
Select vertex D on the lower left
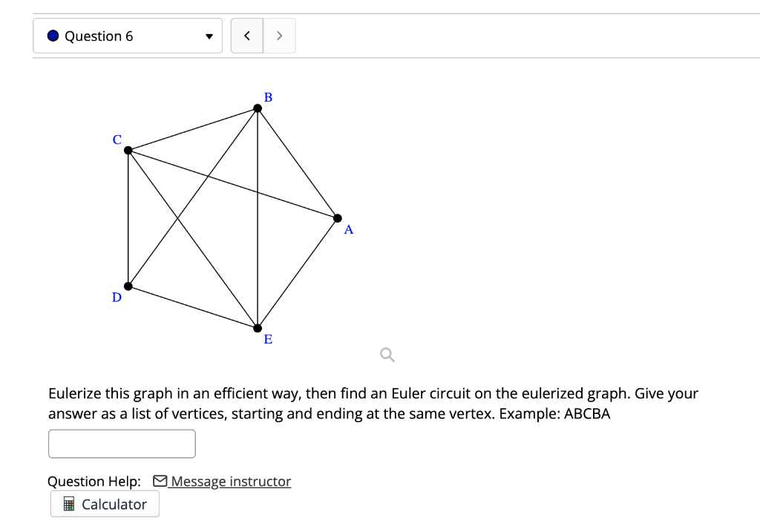(x=129, y=285)
